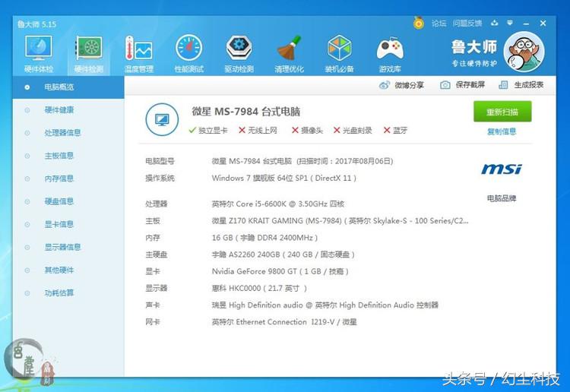The width and height of the screenshot is (570, 392).
Task: Click 光盘刻录 status indicator
Action: (x=353, y=130)
